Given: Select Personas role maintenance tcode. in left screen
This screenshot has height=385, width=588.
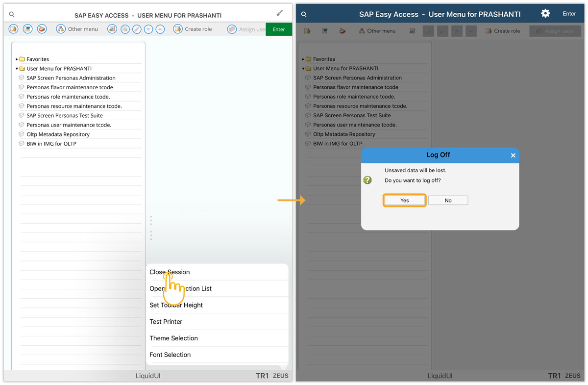Looking at the screenshot, I should click(69, 97).
